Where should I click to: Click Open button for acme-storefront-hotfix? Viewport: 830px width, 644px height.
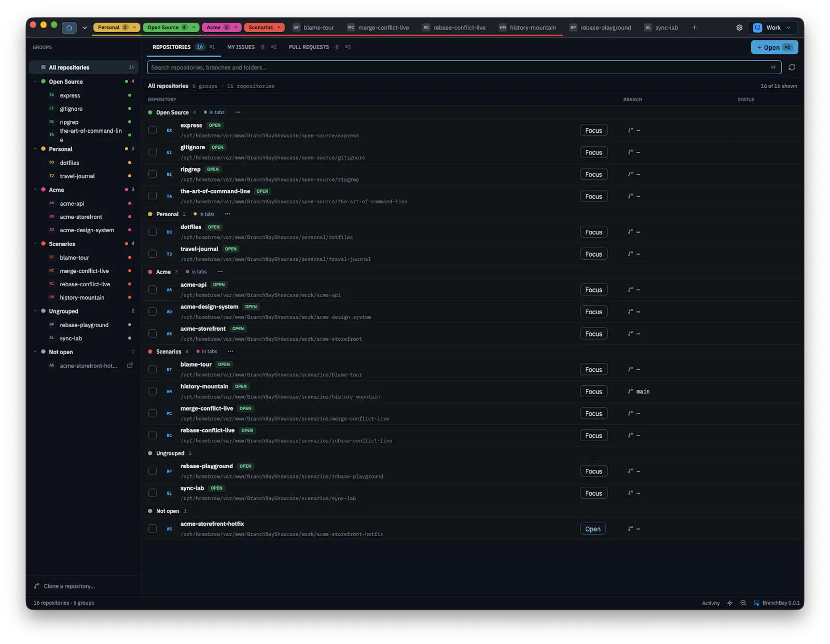(593, 529)
